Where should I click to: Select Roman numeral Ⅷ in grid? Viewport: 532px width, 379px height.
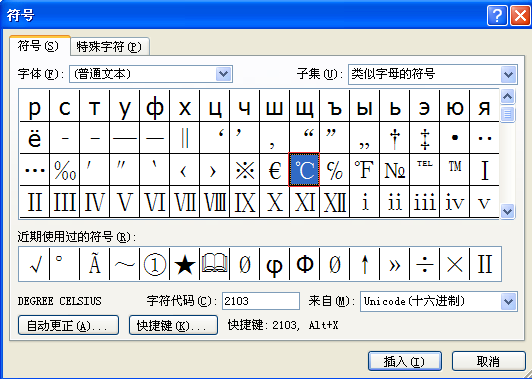click(x=214, y=202)
